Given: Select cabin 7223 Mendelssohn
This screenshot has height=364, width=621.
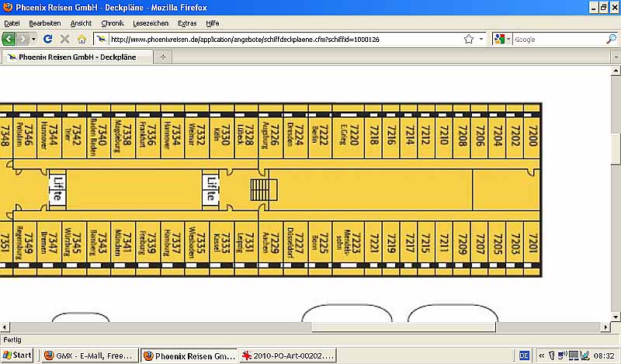Looking at the screenshot, I should coord(348,241).
